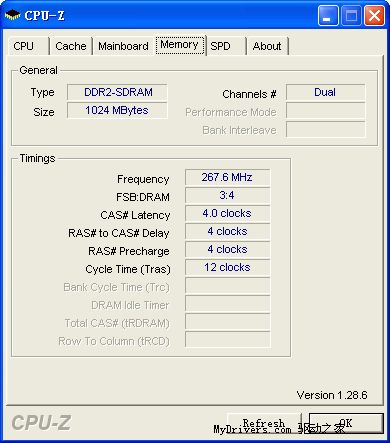
Task: Click the Version 1.28.6 text
Action: [332, 395]
